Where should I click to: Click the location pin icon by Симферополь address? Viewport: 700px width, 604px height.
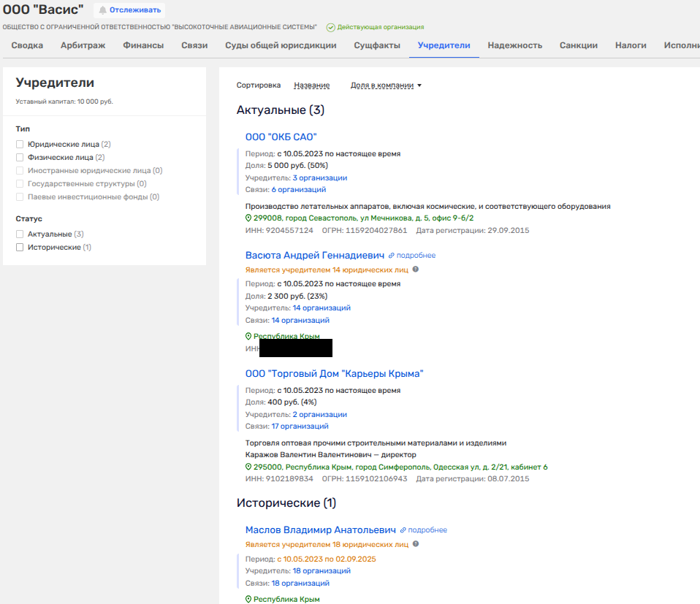coord(248,467)
